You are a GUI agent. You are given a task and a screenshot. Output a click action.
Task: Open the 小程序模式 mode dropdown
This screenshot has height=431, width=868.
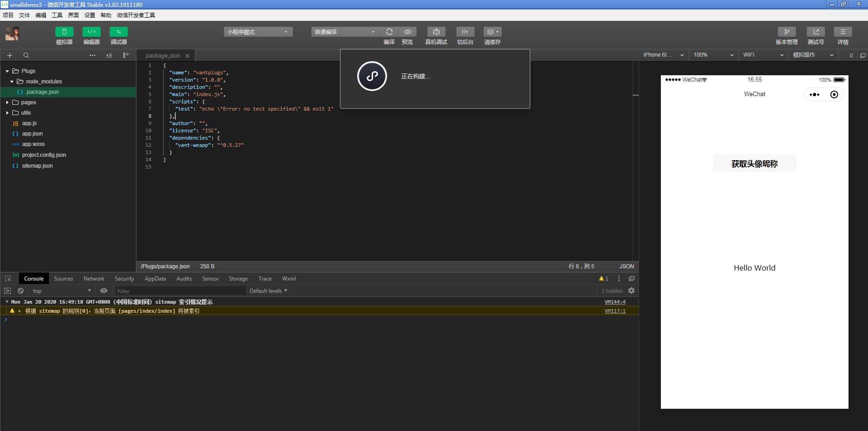pyautogui.click(x=258, y=32)
